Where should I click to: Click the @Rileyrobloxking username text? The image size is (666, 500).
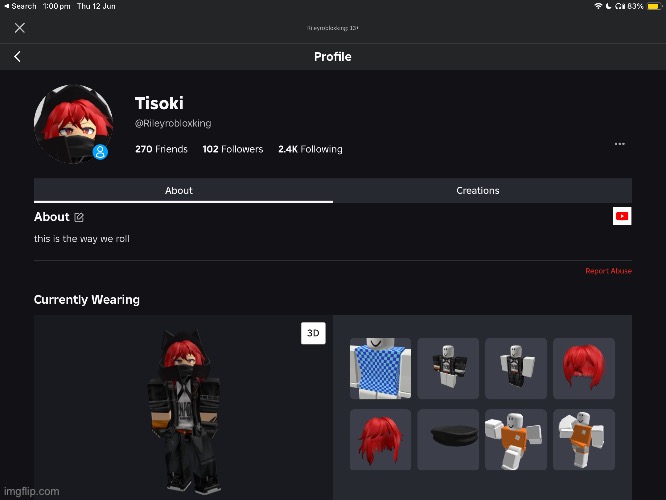pyautogui.click(x=173, y=123)
